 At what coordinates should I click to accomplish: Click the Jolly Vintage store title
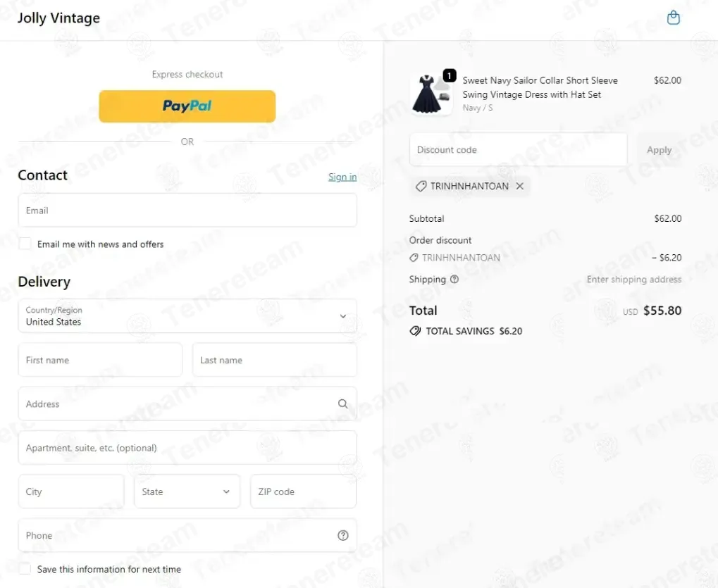58,18
